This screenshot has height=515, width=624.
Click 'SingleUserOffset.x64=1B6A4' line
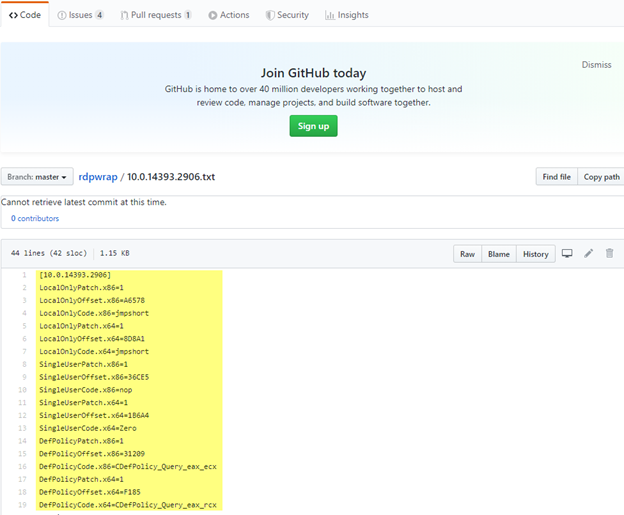point(94,415)
